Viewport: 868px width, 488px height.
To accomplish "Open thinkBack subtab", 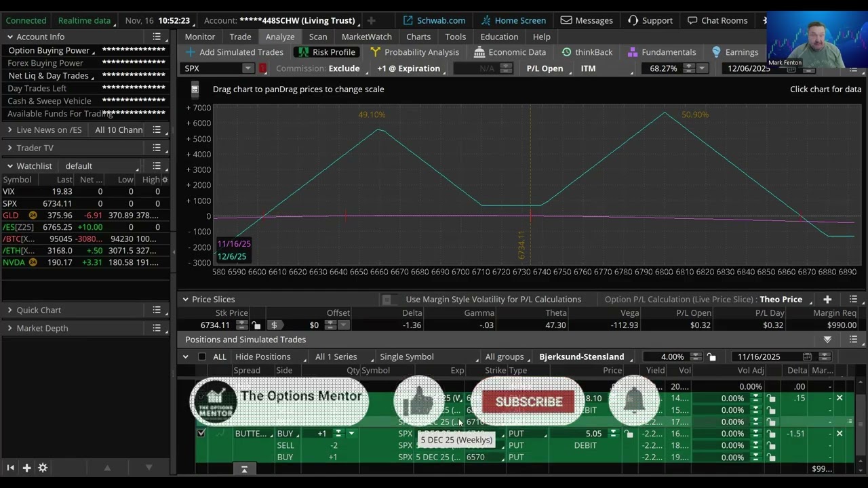I will [587, 52].
